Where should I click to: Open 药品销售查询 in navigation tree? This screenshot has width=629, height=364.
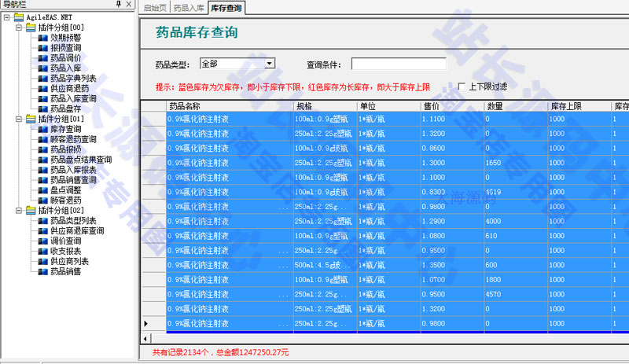tap(73, 180)
